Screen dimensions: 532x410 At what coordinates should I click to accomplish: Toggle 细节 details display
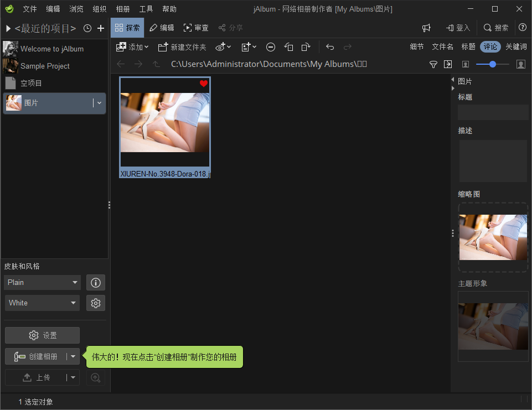click(417, 47)
